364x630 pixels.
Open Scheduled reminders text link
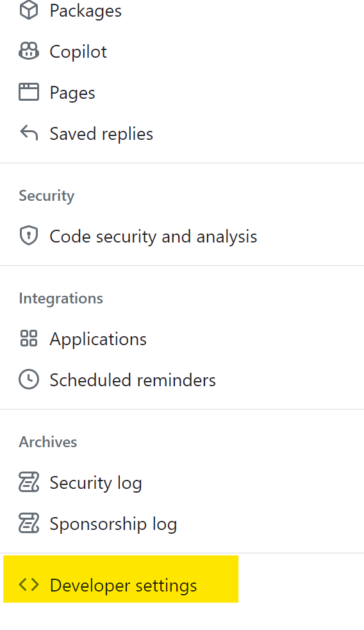tap(133, 380)
